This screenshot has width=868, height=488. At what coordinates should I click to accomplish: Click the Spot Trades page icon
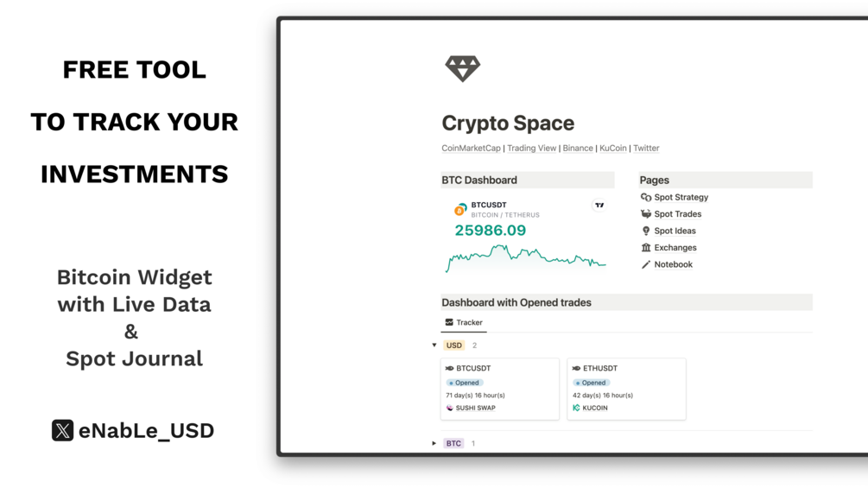pos(646,214)
